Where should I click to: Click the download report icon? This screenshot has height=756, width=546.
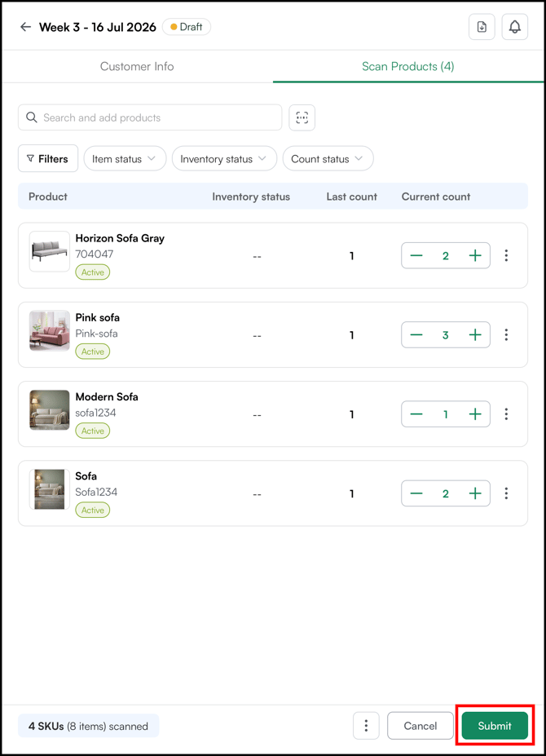(482, 27)
